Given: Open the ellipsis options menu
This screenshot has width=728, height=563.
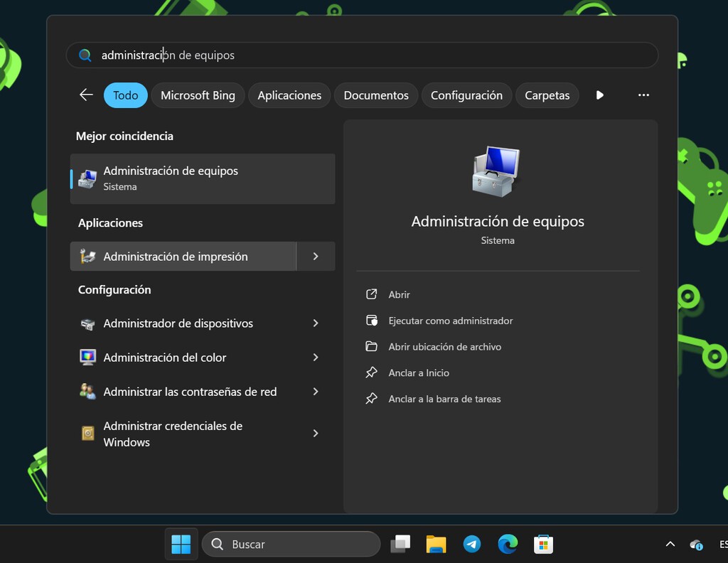Looking at the screenshot, I should (643, 95).
